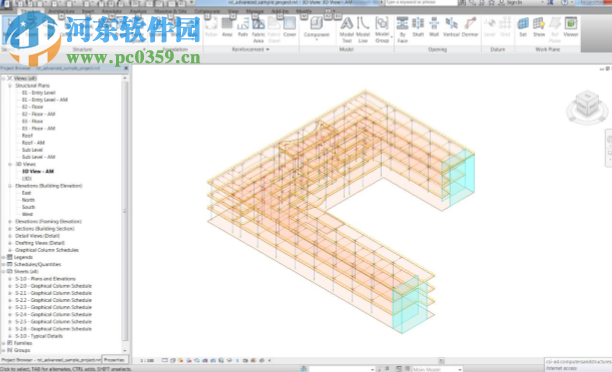This screenshot has width=612, height=372.
Task: Click the Set work plane tool
Action: click(x=523, y=27)
